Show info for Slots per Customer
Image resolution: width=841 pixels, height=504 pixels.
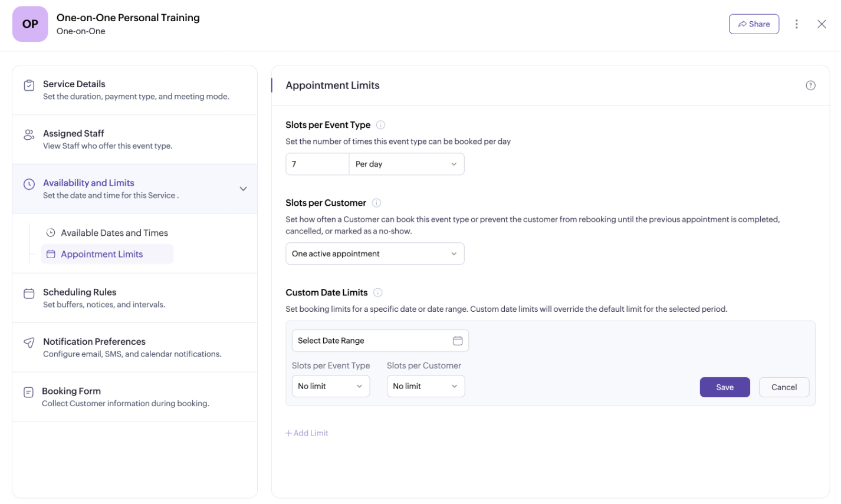click(376, 203)
